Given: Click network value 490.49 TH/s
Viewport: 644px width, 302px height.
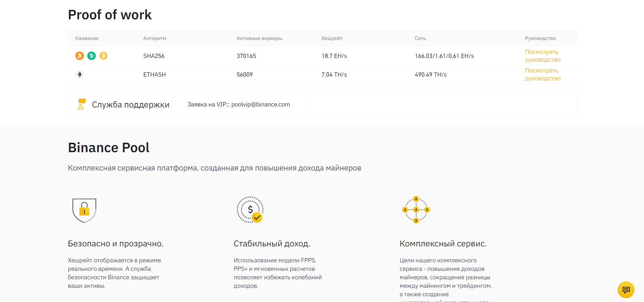Looking at the screenshot, I should (431, 75).
